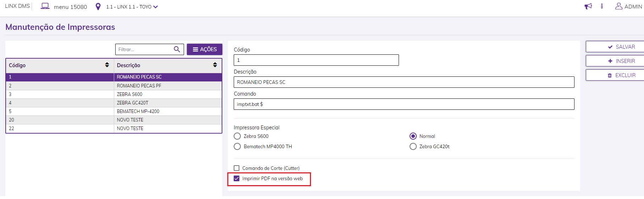Expand the LINX 1.1 - TOYO branch dropdown

tap(155, 7)
